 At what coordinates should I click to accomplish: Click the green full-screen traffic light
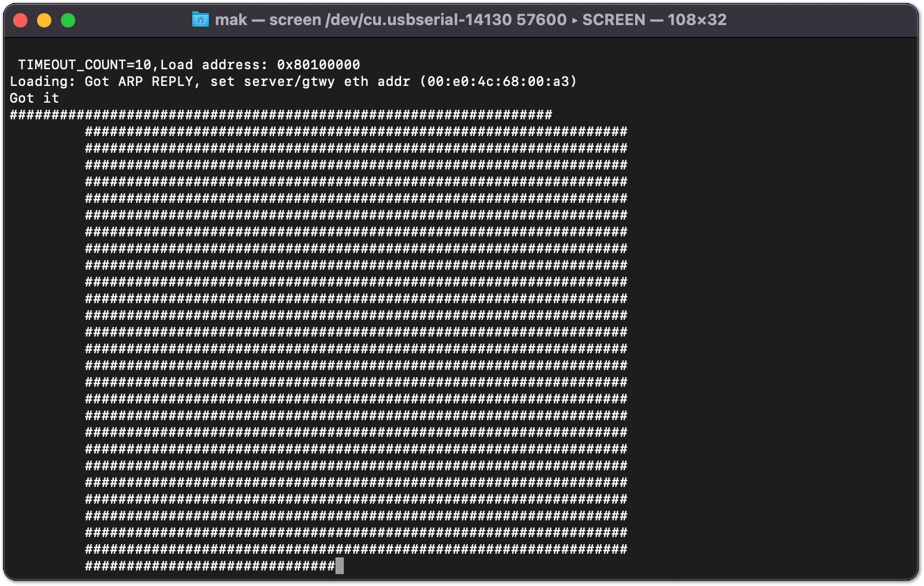coord(69,20)
